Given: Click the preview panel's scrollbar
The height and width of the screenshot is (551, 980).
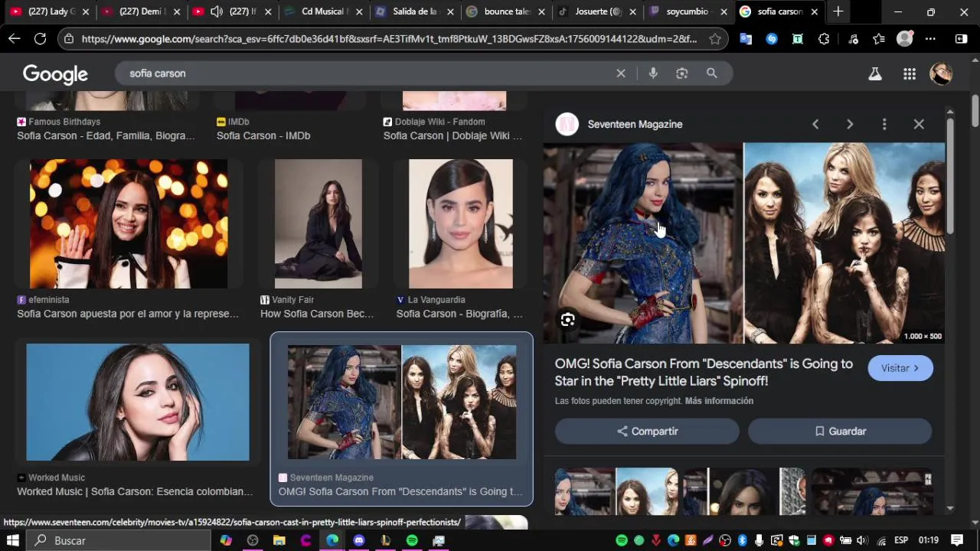Looking at the screenshot, I should click(949, 176).
